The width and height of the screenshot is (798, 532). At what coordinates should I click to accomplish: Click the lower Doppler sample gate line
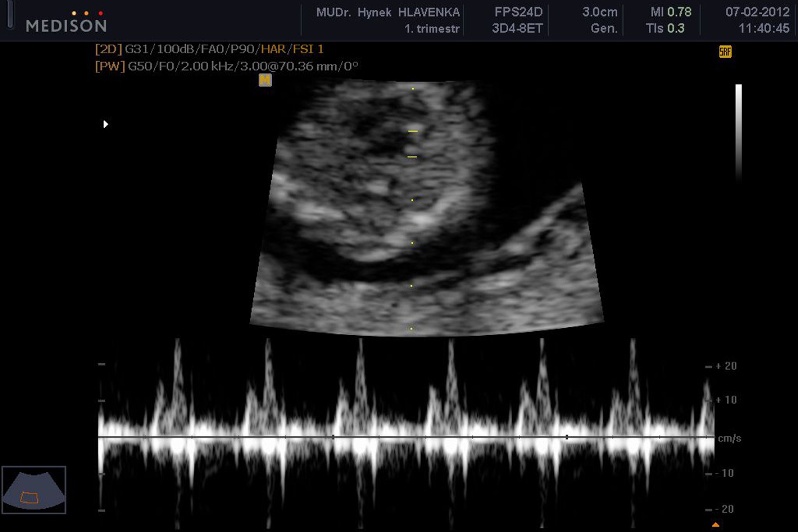coord(412,157)
